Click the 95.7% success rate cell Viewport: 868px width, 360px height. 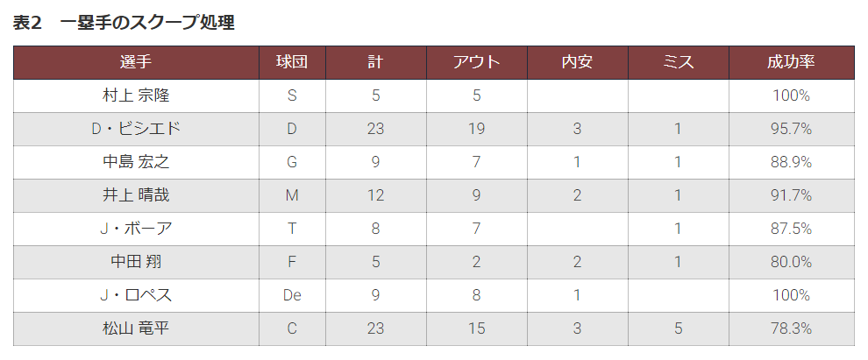[x=792, y=129]
